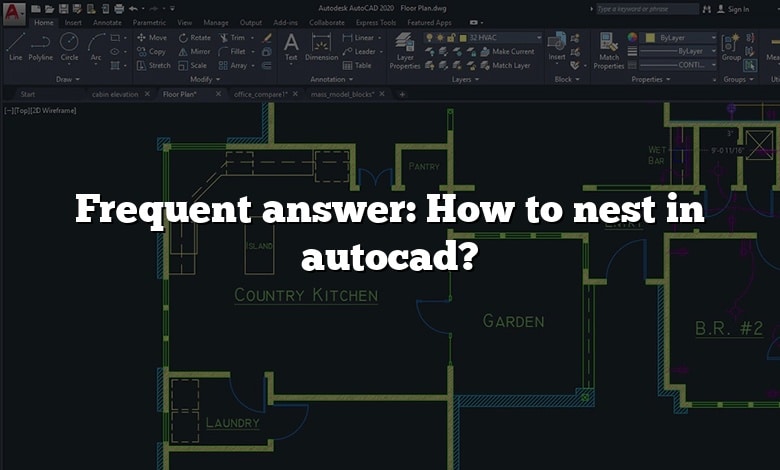Click the yellow object color swatch
Image resolution: width=780 pixels, height=470 pixels.
(650, 37)
